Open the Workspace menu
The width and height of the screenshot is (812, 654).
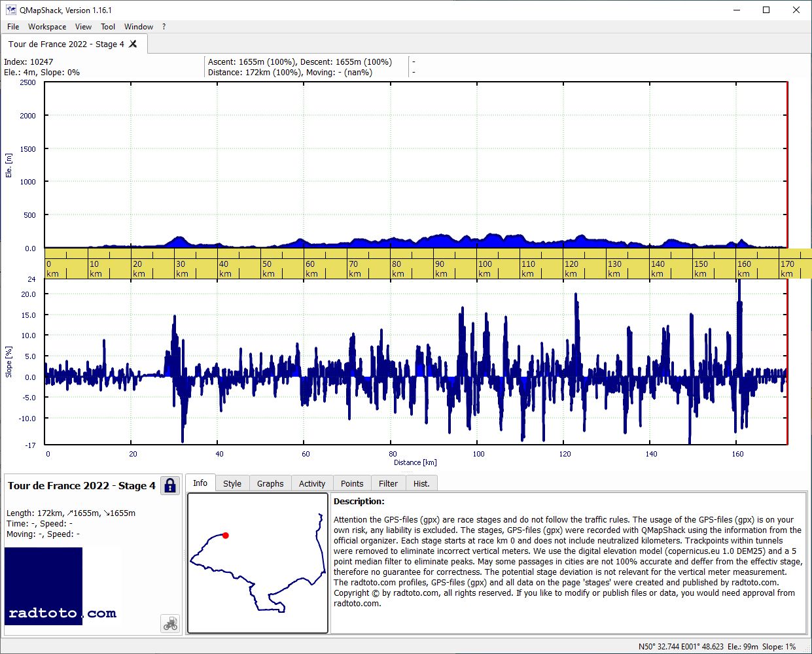point(47,27)
